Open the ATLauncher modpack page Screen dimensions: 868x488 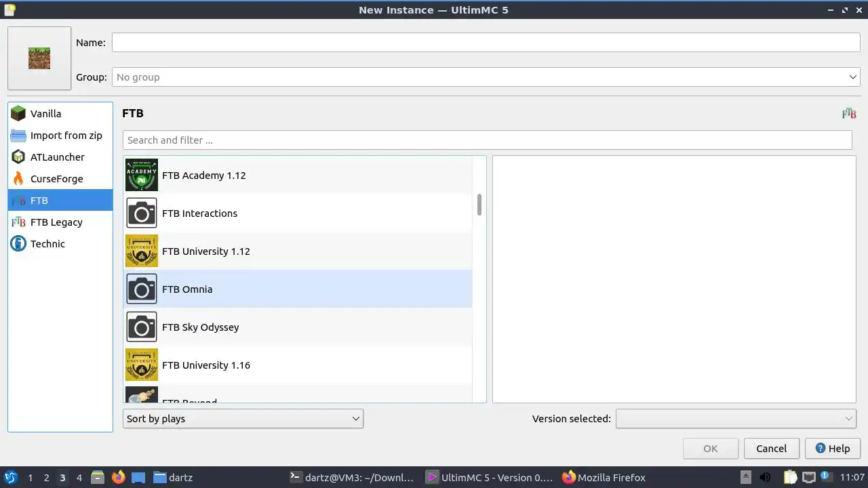pyautogui.click(x=60, y=157)
